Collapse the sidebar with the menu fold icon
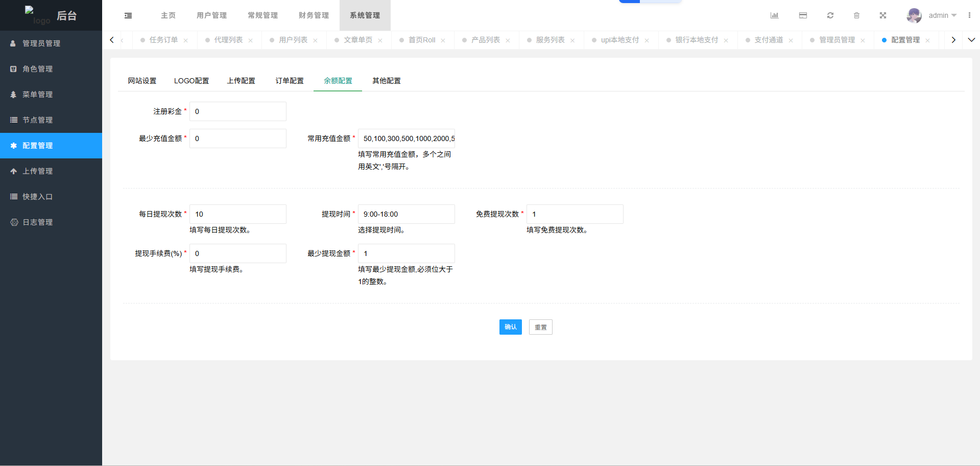The width and height of the screenshot is (980, 466). point(128,15)
